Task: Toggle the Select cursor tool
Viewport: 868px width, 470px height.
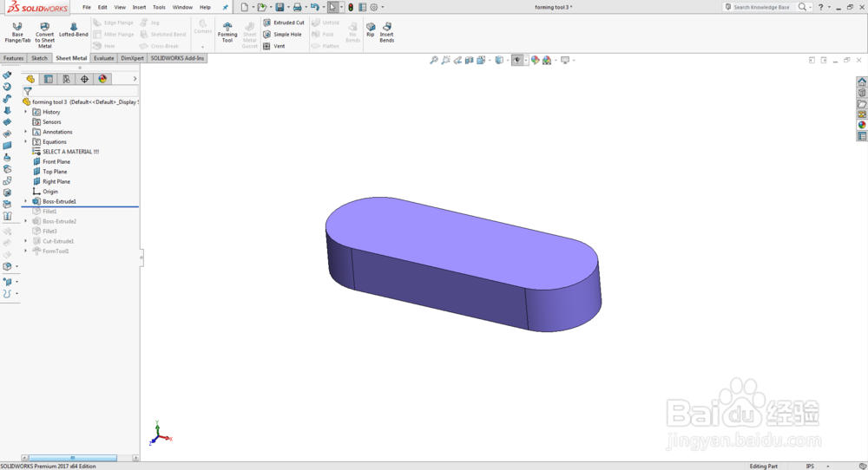Action: tap(332, 7)
